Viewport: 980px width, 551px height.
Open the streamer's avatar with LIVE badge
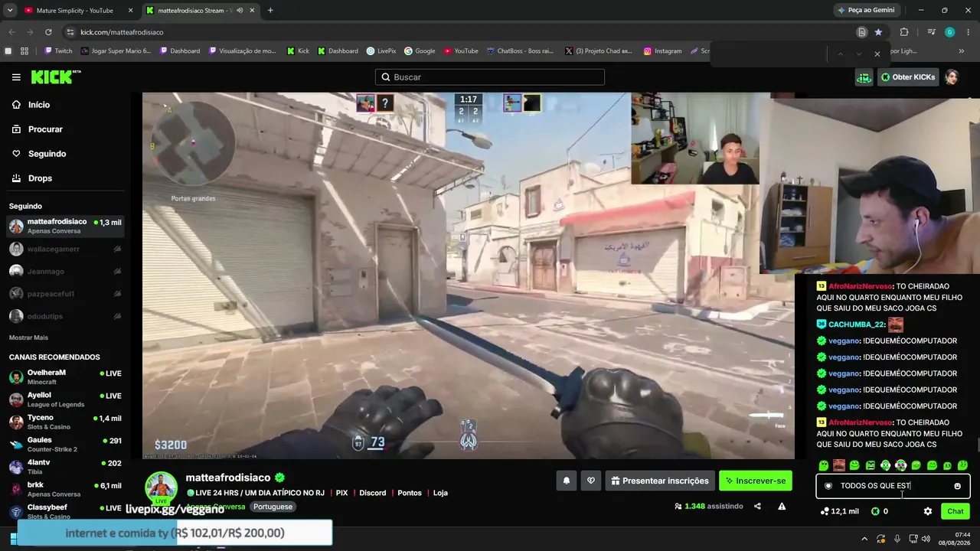coord(162,487)
